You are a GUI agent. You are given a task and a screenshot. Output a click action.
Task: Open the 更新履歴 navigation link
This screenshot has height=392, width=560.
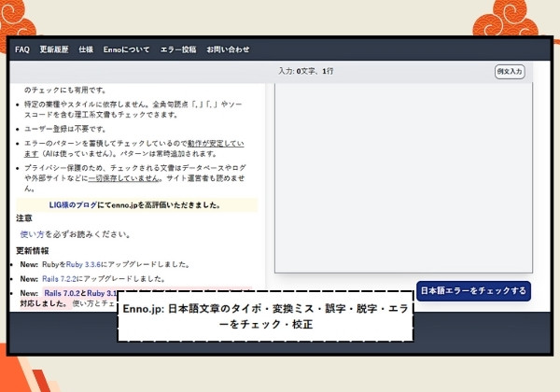click(54, 49)
